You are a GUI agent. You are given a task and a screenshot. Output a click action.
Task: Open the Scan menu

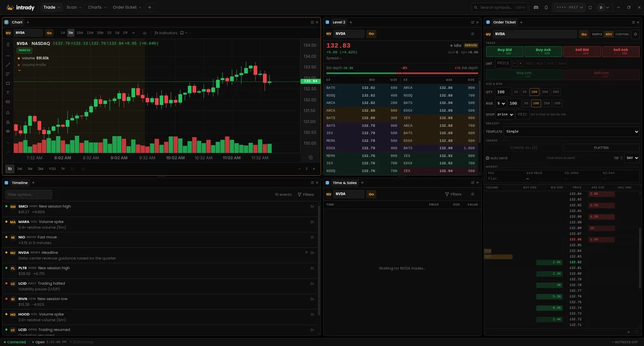tap(74, 7)
